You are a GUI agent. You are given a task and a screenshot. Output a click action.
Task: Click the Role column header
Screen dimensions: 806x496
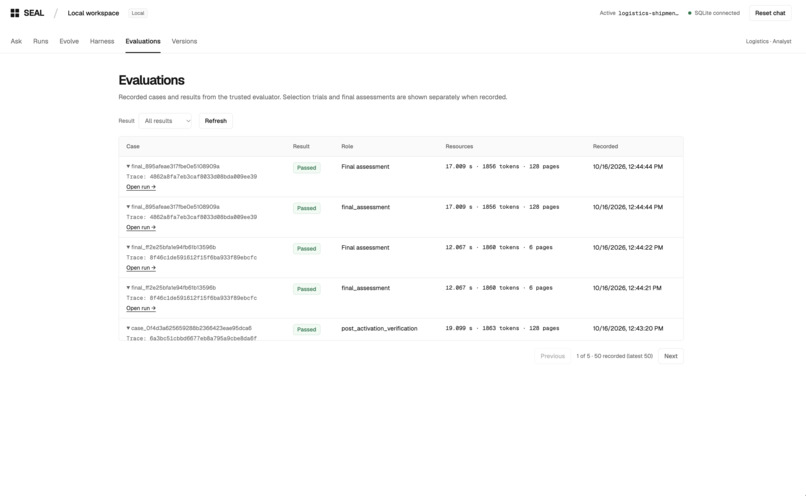pos(347,146)
